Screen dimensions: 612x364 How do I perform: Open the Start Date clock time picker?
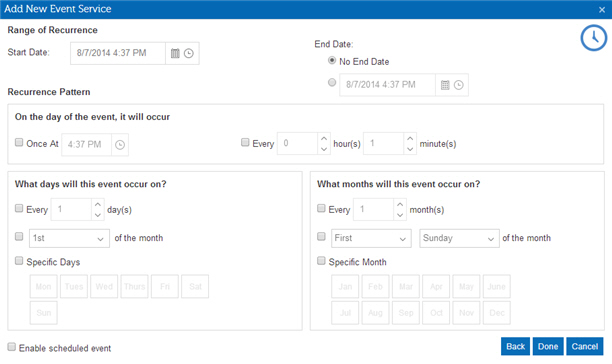pos(189,53)
